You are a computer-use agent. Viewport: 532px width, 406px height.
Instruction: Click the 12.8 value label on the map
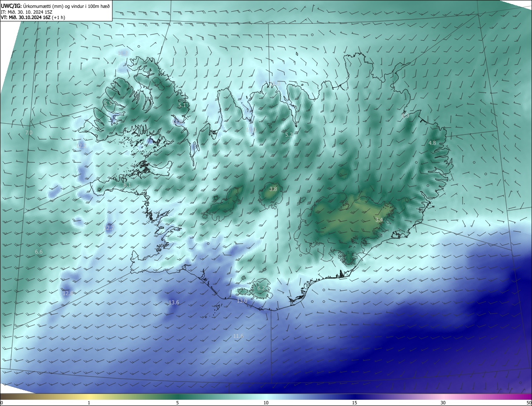pos(68,293)
